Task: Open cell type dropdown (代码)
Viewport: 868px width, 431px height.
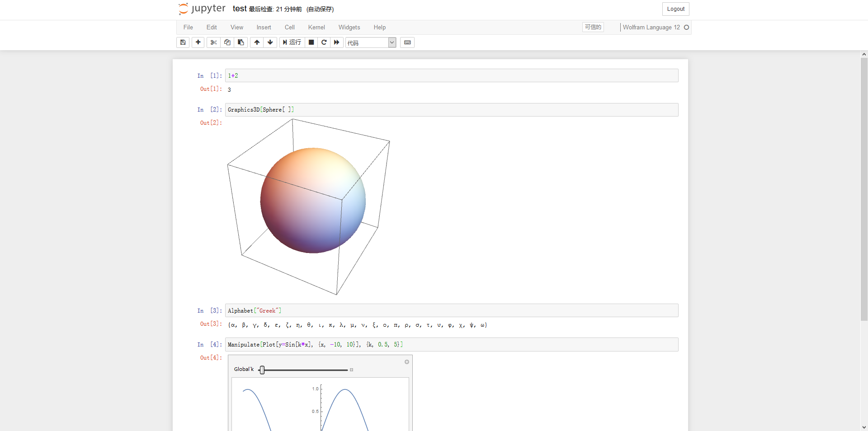Action: click(371, 42)
